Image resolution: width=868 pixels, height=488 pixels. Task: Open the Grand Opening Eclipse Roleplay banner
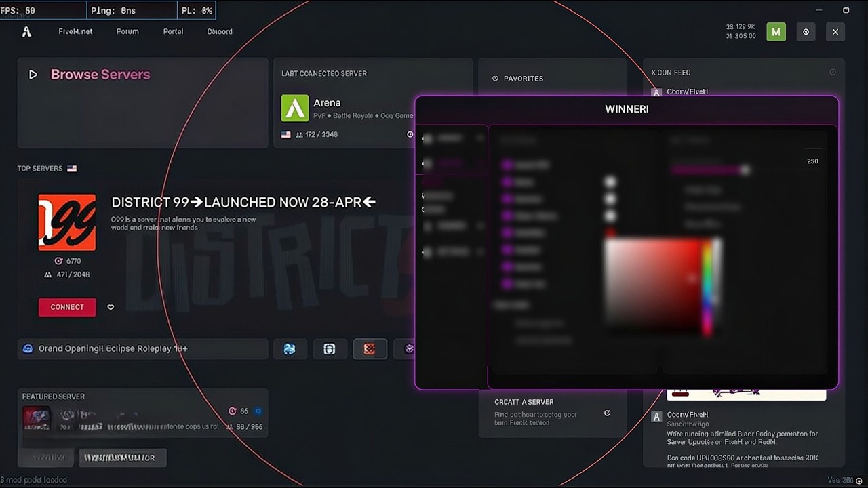pos(142,348)
